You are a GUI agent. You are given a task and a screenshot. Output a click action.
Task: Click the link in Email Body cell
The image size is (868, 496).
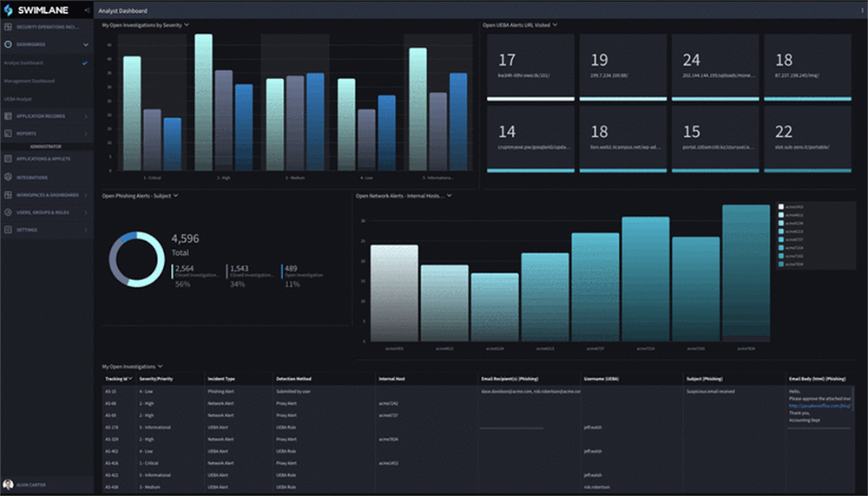click(x=819, y=406)
